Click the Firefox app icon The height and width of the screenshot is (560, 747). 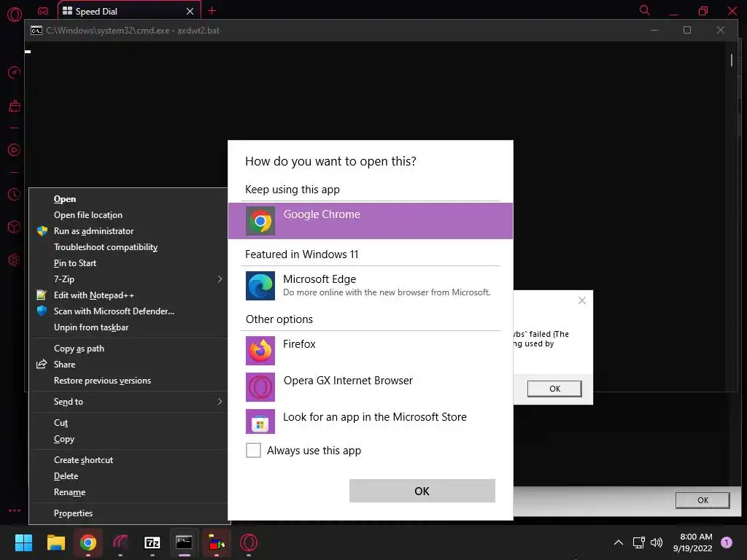(260, 351)
